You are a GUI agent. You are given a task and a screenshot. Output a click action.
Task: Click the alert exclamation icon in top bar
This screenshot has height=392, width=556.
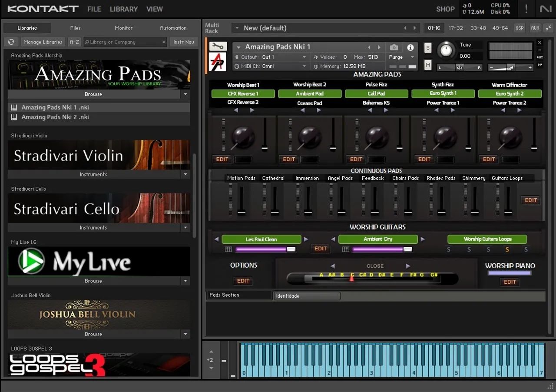click(526, 9)
